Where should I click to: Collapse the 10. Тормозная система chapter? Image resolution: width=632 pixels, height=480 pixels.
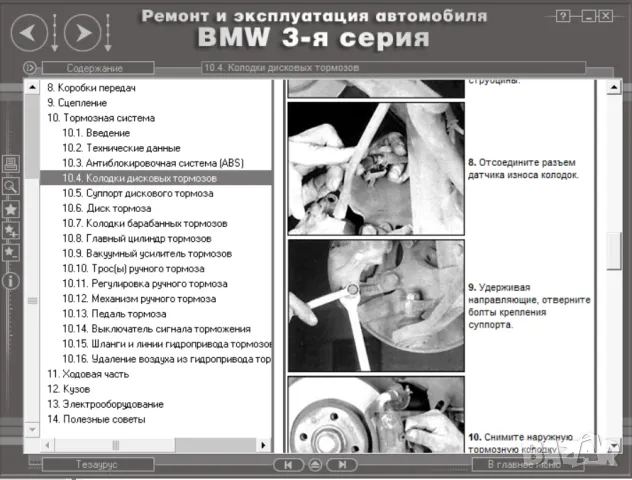(100, 117)
